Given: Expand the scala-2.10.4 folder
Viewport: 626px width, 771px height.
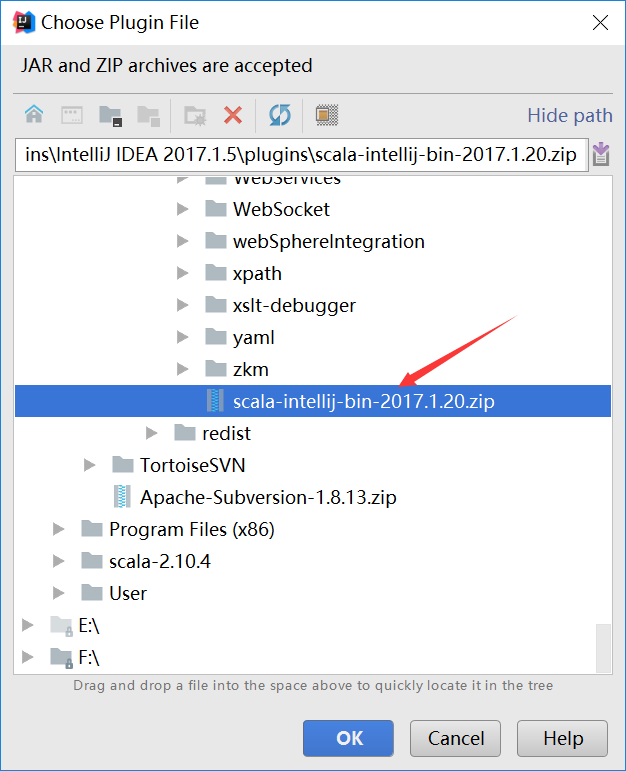Looking at the screenshot, I should 59,561.
